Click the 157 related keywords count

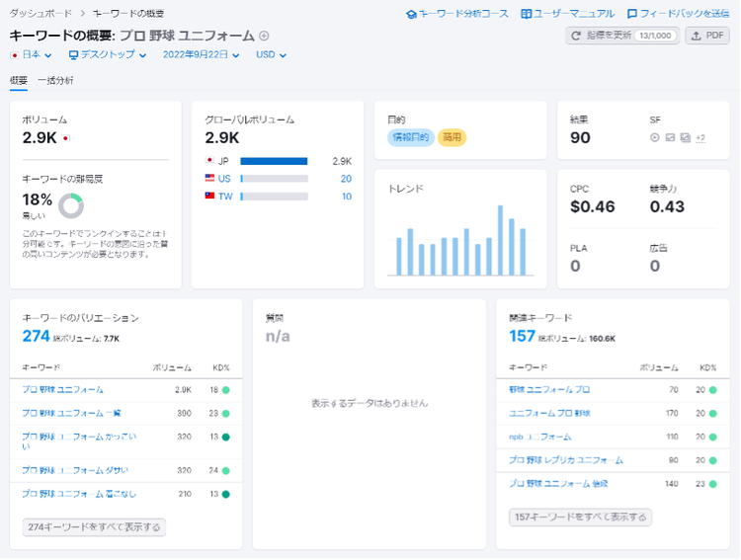tap(522, 336)
